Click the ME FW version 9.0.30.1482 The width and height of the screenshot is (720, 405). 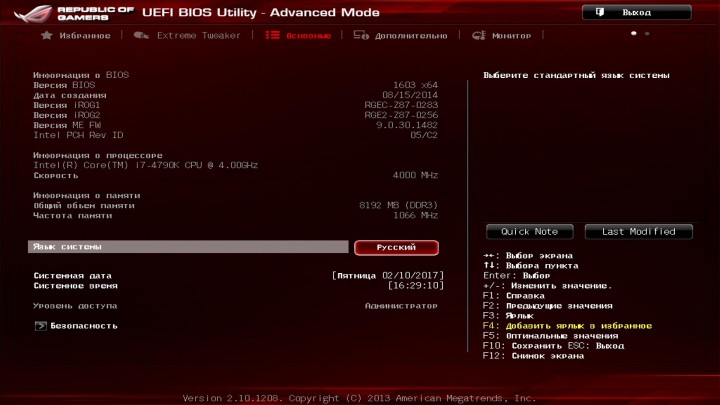pyautogui.click(x=407, y=125)
